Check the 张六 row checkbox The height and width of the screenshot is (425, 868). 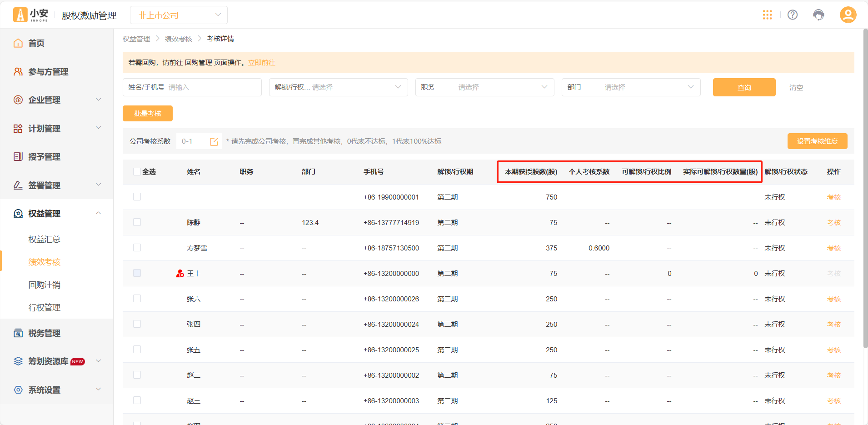[137, 299]
